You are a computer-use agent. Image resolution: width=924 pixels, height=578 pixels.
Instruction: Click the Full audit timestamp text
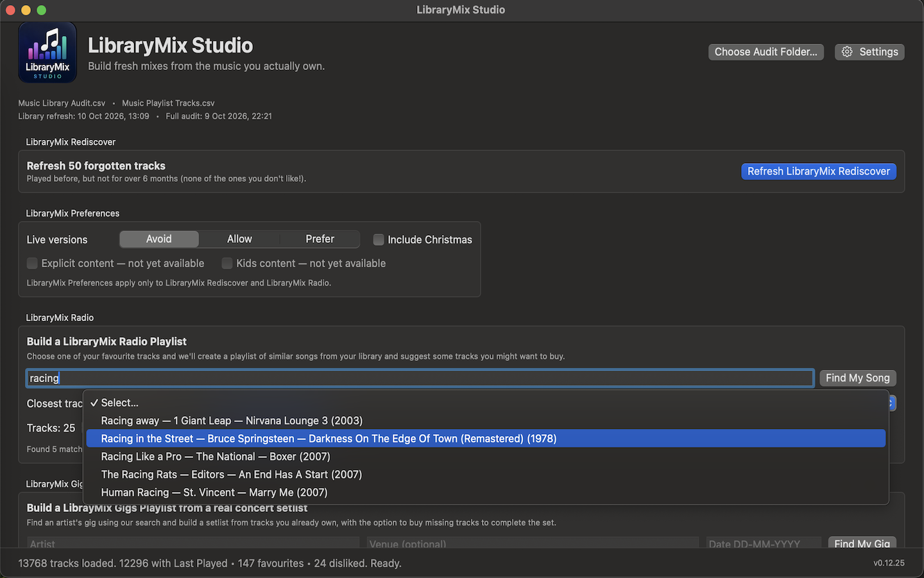(x=219, y=116)
